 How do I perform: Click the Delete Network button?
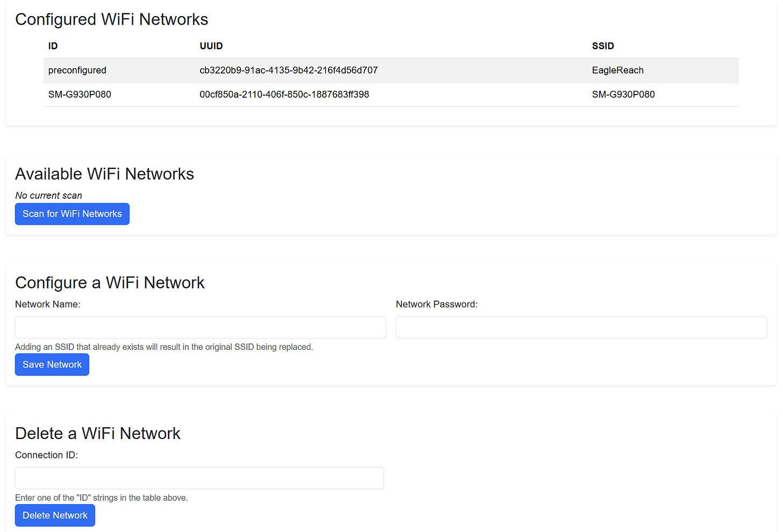(x=54, y=515)
